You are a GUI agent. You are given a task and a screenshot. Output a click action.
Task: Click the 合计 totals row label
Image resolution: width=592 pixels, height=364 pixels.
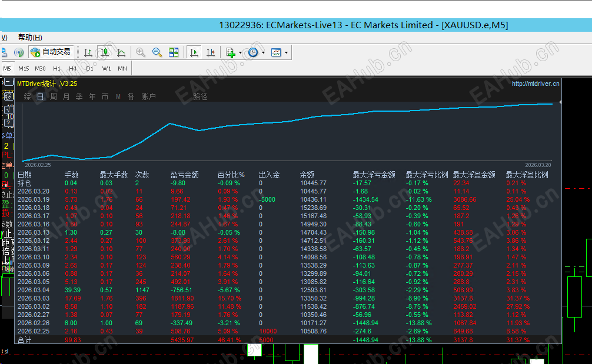point(24,340)
